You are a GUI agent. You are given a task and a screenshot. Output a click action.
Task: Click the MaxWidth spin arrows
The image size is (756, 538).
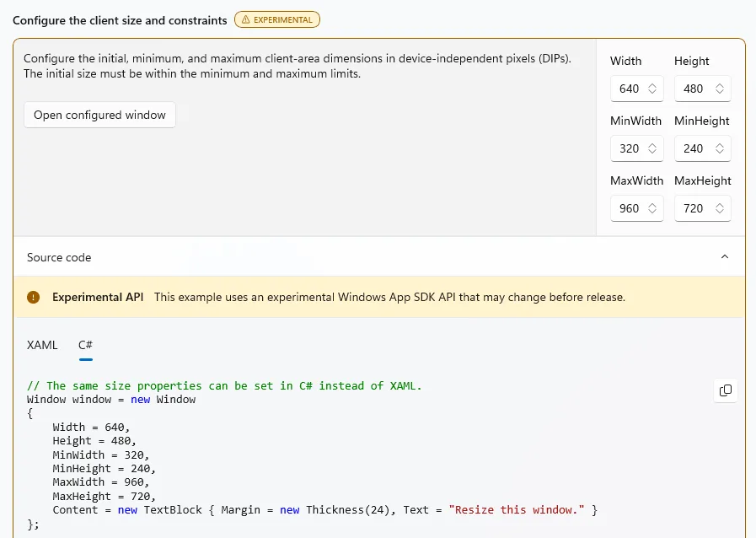coord(652,208)
